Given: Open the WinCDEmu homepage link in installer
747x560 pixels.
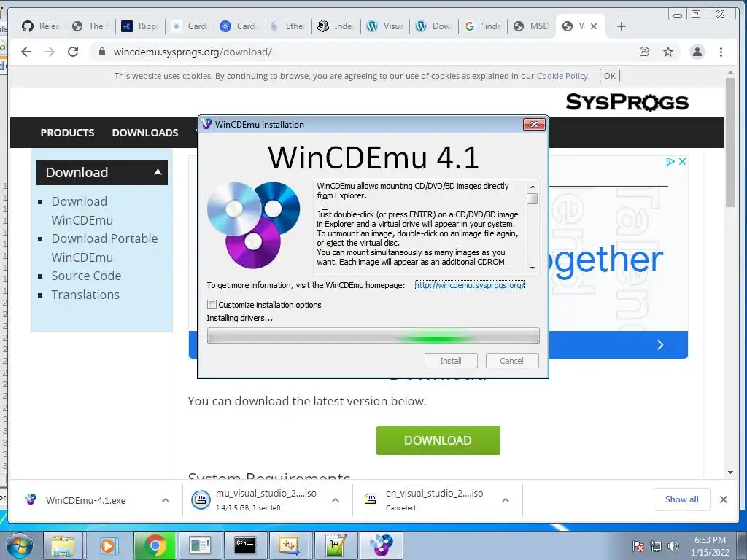Looking at the screenshot, I should (469, 285).
